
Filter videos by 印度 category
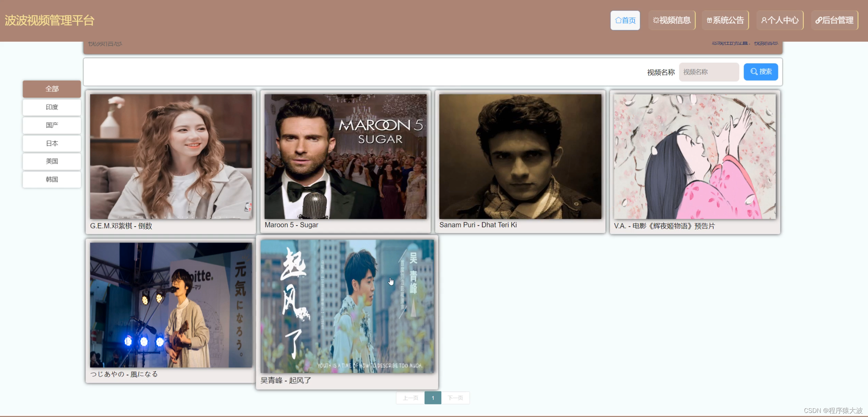click(x=52, y=107)
